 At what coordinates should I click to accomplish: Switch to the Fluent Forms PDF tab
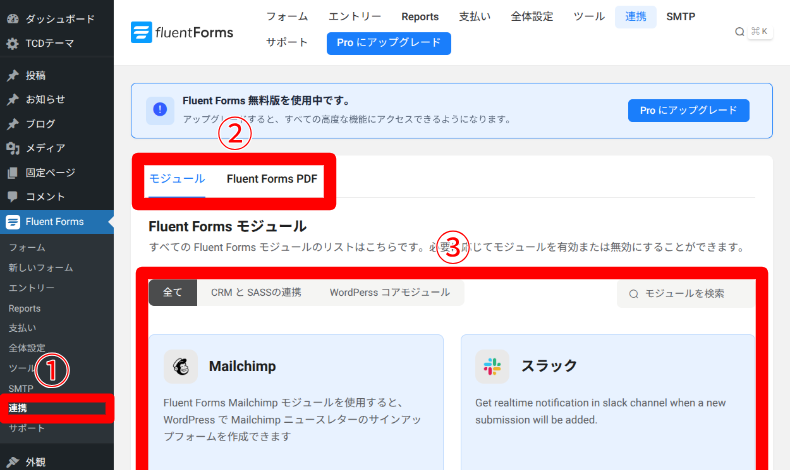point(272,179)
